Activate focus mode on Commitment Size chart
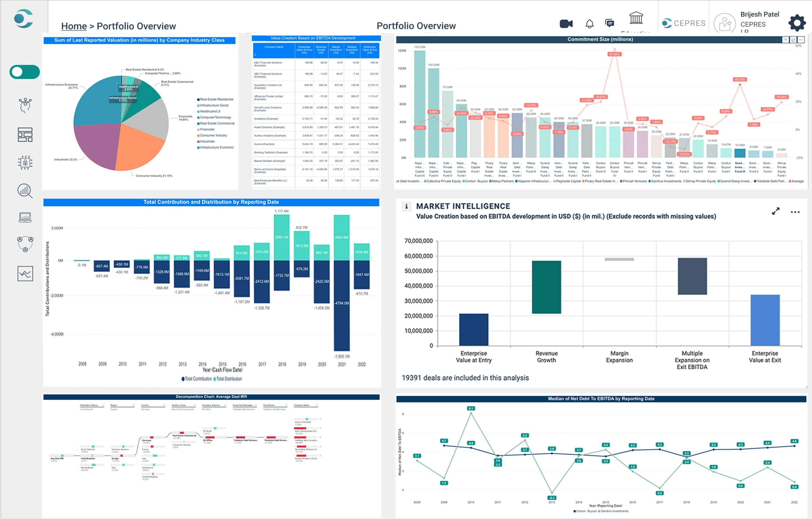The width and height of the screenshot is (812, 519). pos(793,40)
